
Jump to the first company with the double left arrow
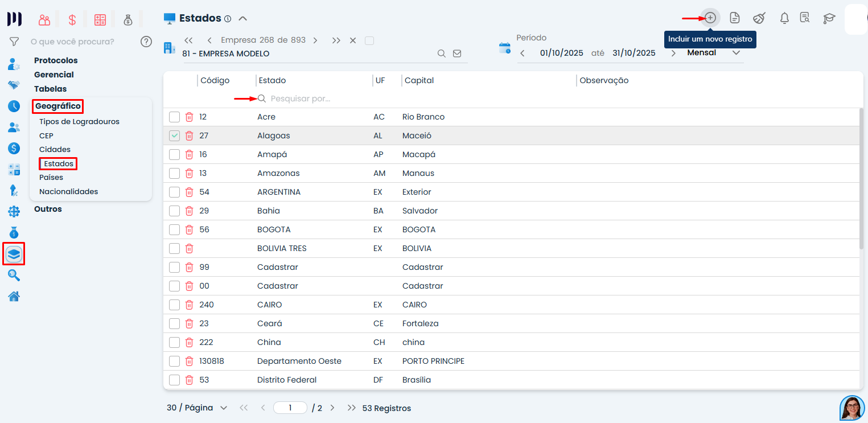click(189, 40)
